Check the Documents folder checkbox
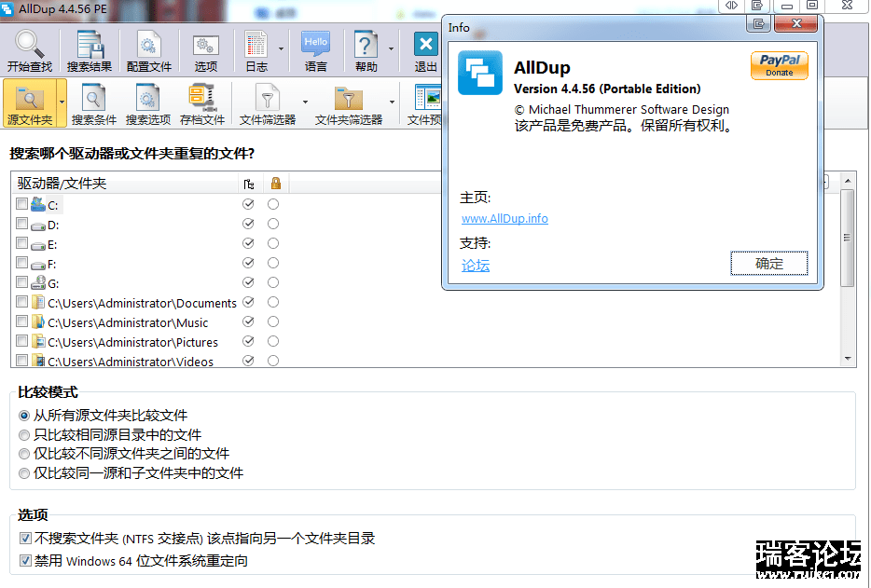 pyautogui.click(x=21, y=302)
